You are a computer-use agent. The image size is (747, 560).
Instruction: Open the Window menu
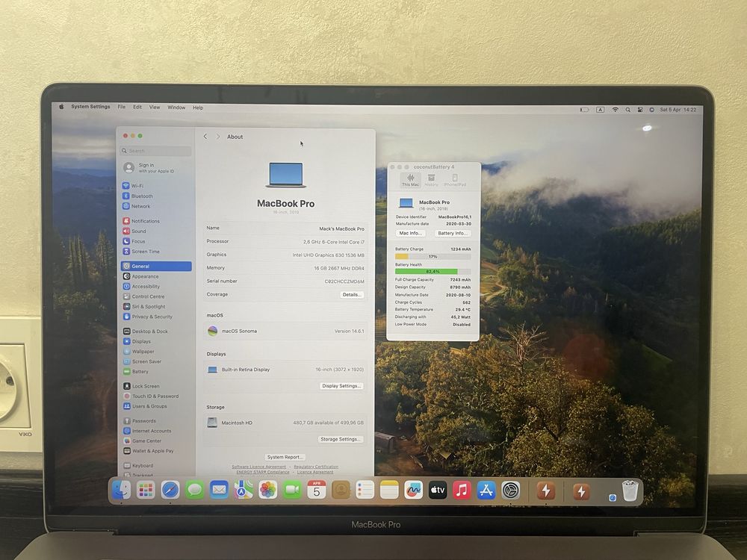click(x=176, y=108)
